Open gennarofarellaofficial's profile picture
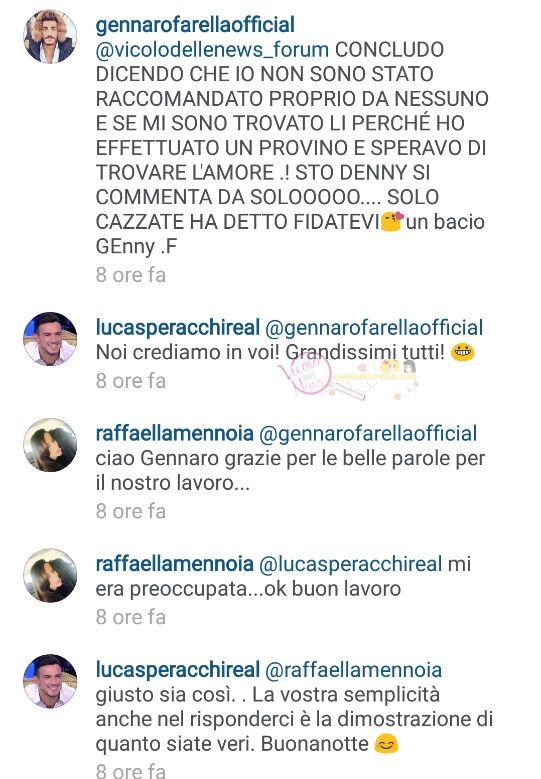 click(x=50, y=36)
